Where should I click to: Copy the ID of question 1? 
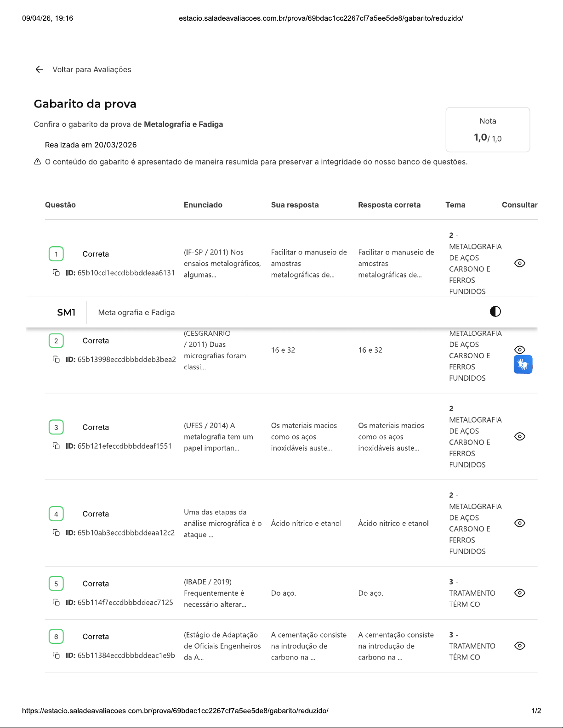tap(56, 273)
